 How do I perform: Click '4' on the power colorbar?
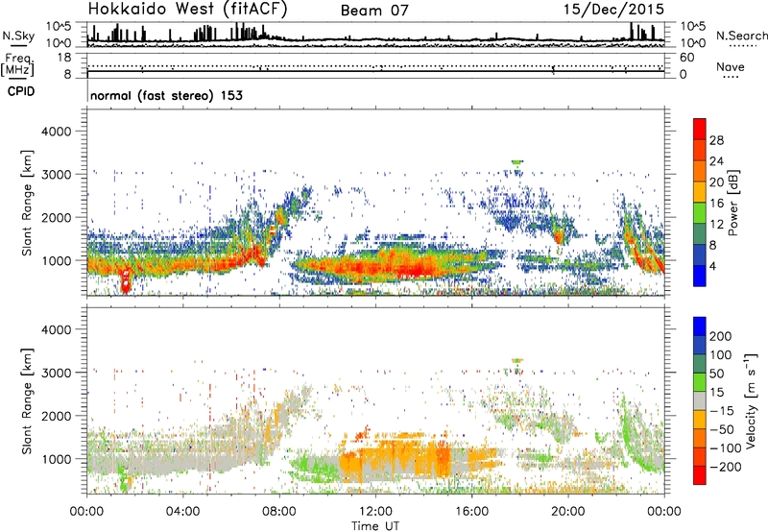pos(712,266)
